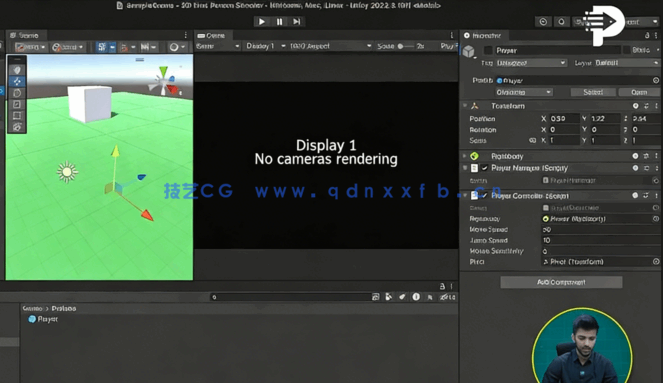Open the Scene draw mode sphere dropdown

click(x=177, y=47)
